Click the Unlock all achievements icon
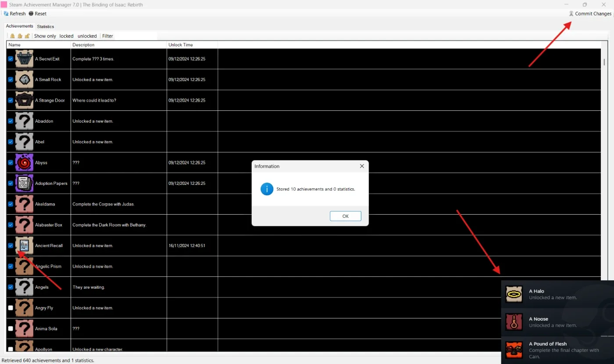This screenshot has width=614, height=364. pyautogui.click(x=27, y=36)
